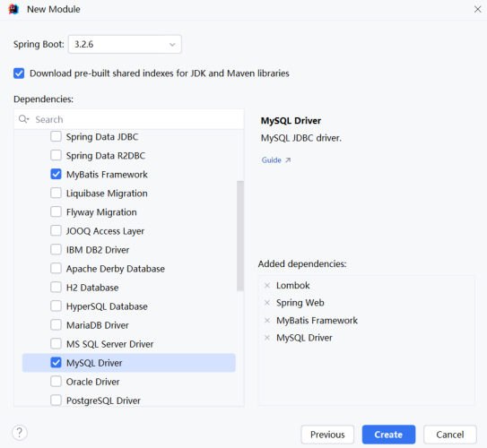
Task: Check Spring Data R2DBC
Action: pyautogui.click(x=56, y=155)
